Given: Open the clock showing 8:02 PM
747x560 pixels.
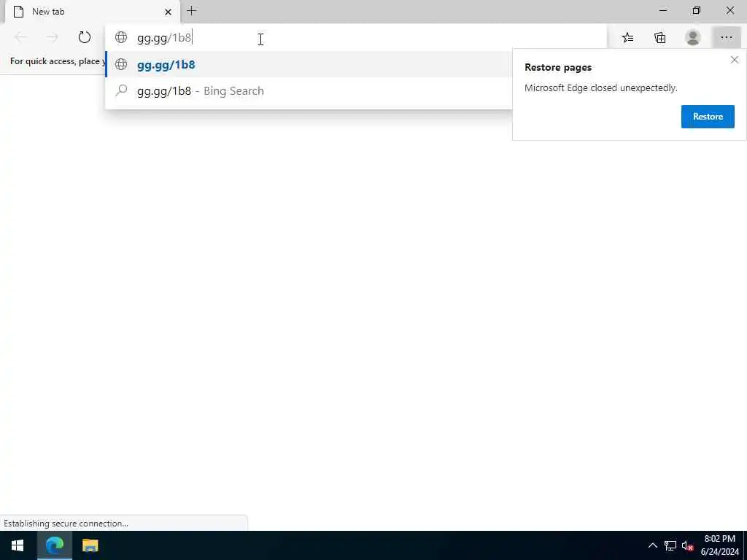Looking at the screenshot, I should pyautogui.click(x=720, y=545).
